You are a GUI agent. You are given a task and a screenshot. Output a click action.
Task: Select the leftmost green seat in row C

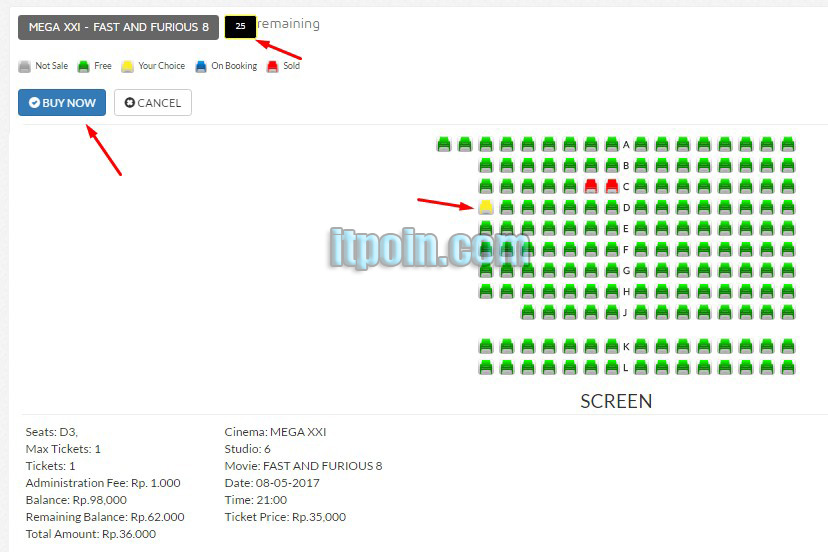click(x=486, y=186)
